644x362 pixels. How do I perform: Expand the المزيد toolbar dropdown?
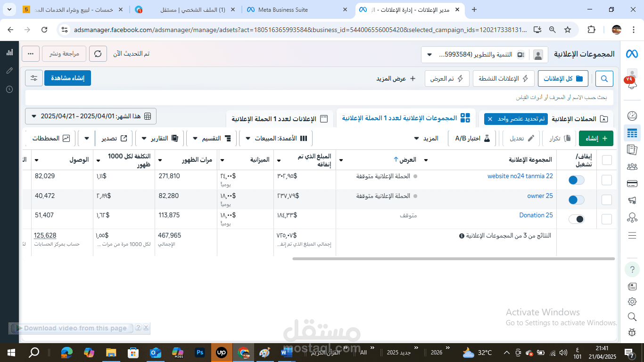426,138
